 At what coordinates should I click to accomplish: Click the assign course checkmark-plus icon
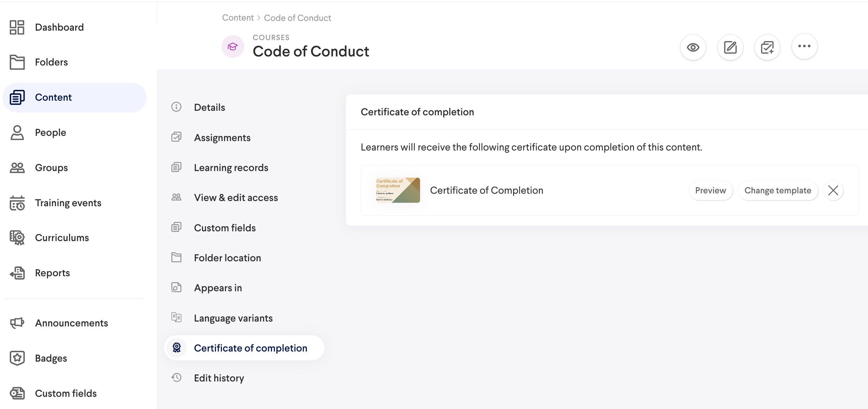(x=767, y=47)
